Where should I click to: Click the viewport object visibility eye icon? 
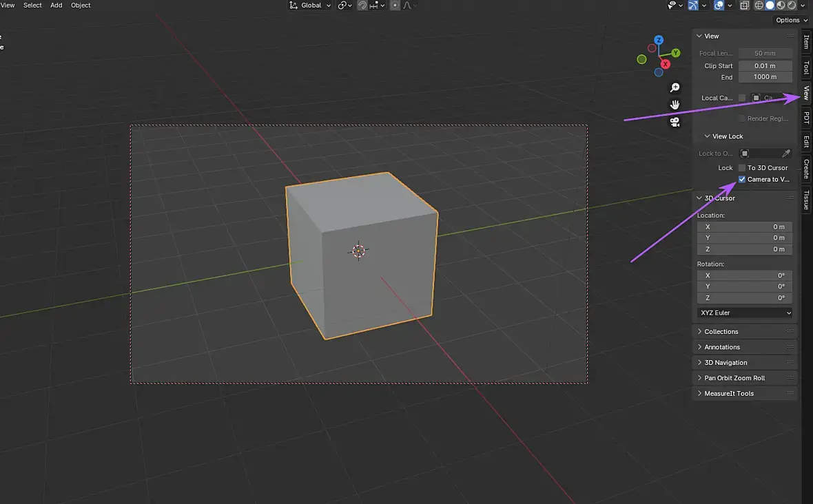(672, 6)
